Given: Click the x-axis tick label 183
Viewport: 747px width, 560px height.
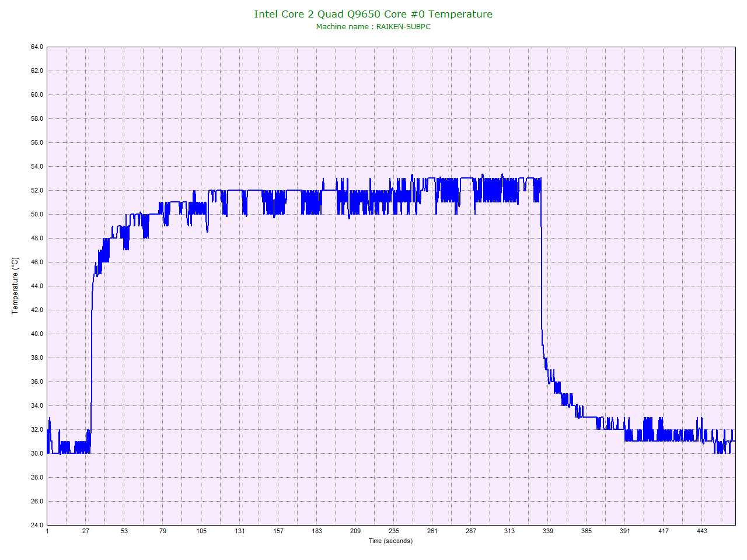Looking at the screenshot, I should coord(317,531).
